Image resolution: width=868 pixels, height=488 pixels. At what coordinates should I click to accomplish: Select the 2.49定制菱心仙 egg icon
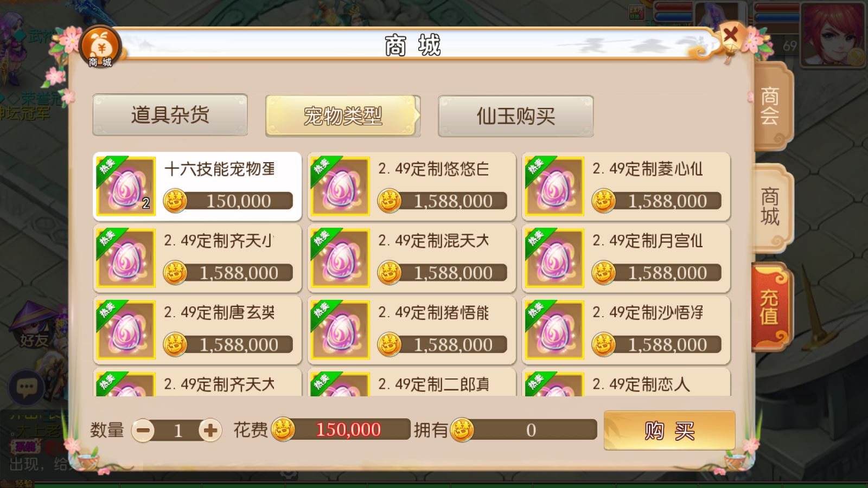pyautogui.click(x=554, y=187)
